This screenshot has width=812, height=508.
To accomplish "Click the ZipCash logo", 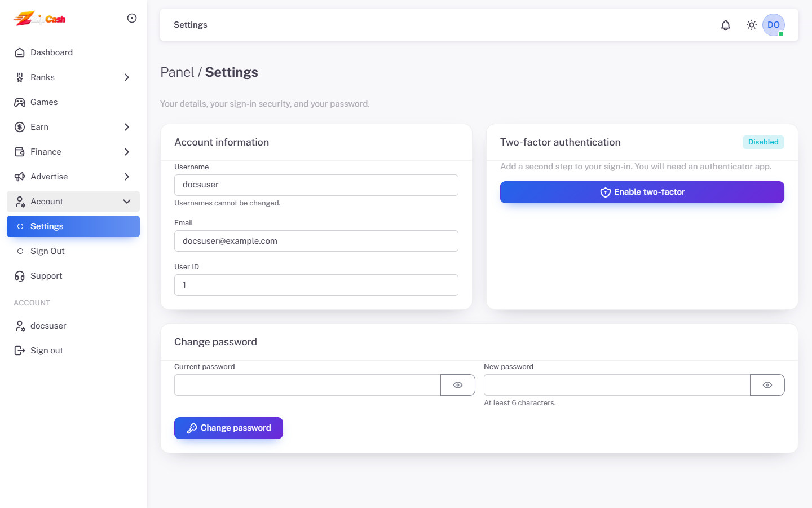I will click(x=39, y=19).
